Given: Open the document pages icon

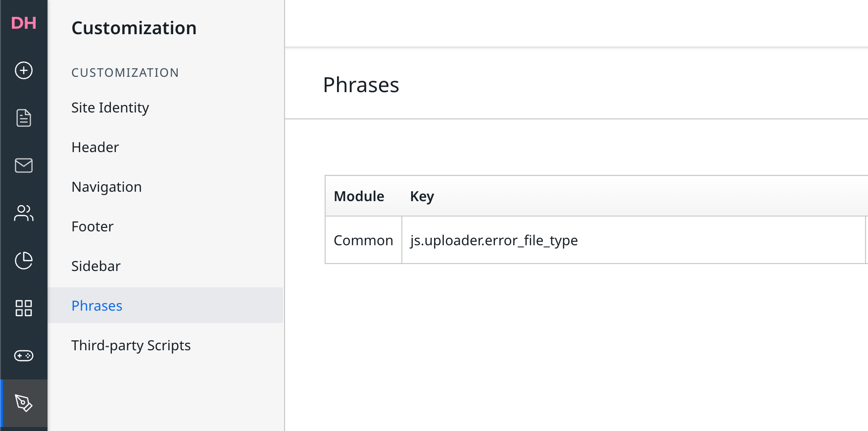Looking at the screenshot, I should (24, 118).
